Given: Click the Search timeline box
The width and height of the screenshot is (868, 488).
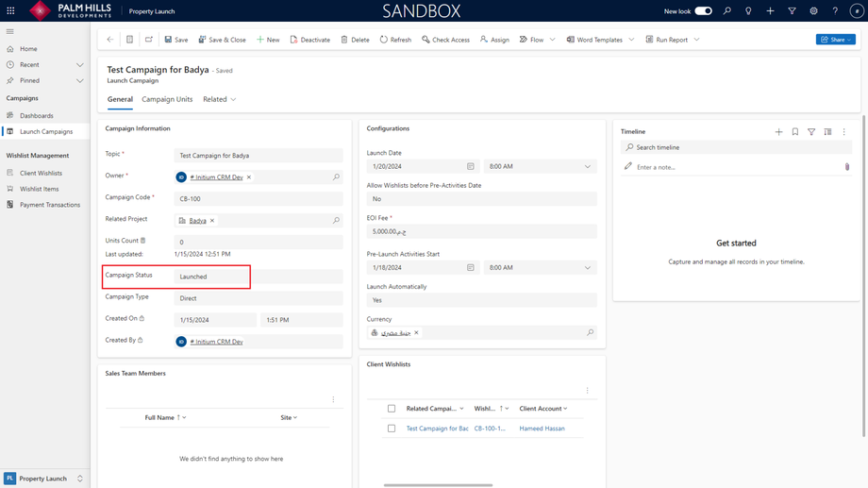Looking at the screenshot, I should tap(736, 147).
